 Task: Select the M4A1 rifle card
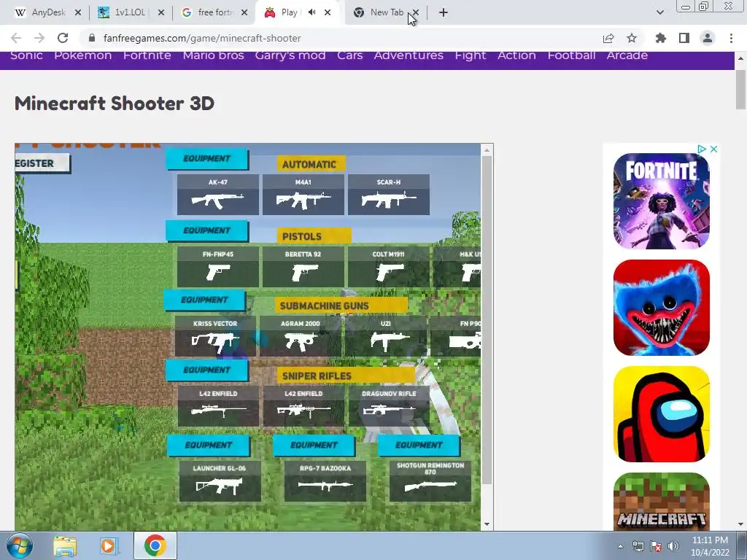pyautogui.click(x=303, y=194)
